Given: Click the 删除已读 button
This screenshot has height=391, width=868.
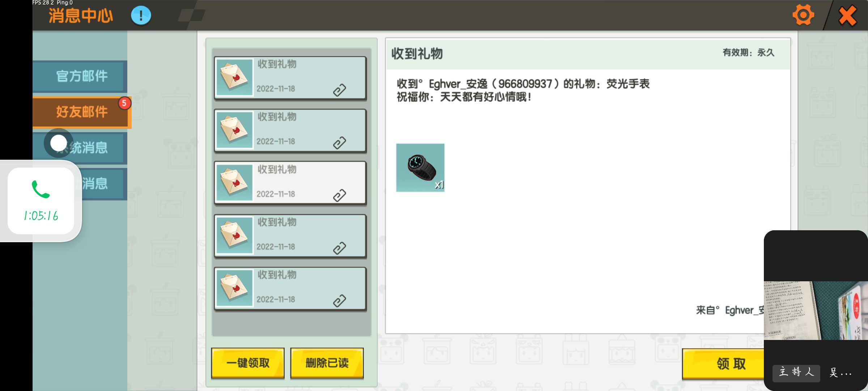Looking at the screenshot, I should click(327, 363).
